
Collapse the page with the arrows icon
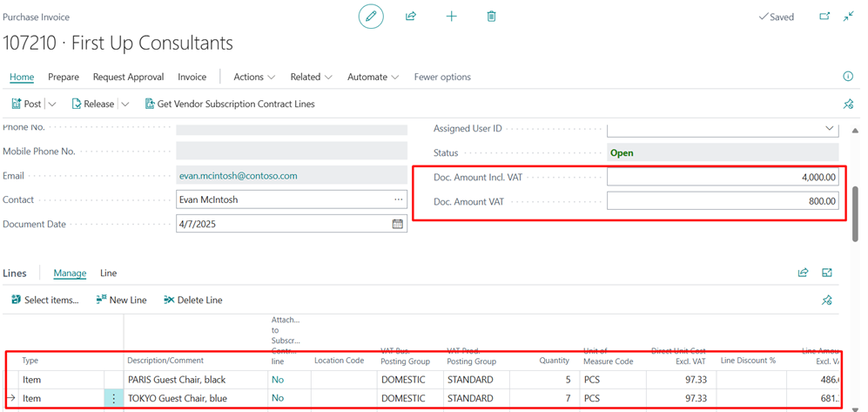point(849,17)
